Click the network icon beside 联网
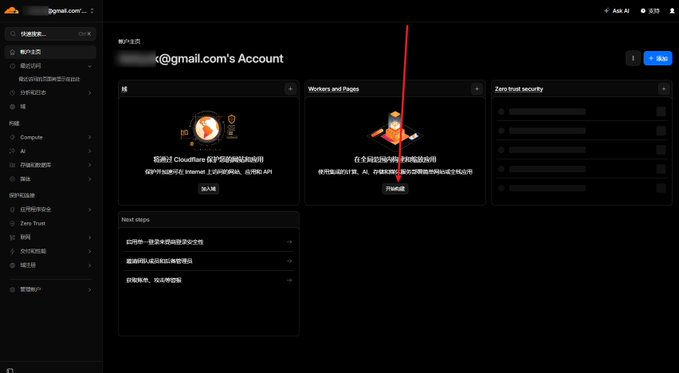Screen dimensions: 679x373 [12, 237]
